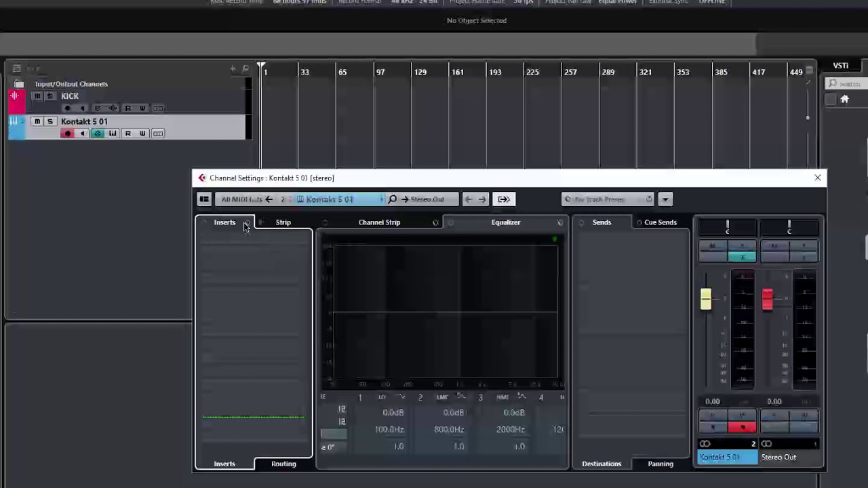Open the Stereo Out output routing selector
The width and height of the screenshot is (868, 488).
click(429, 199)
